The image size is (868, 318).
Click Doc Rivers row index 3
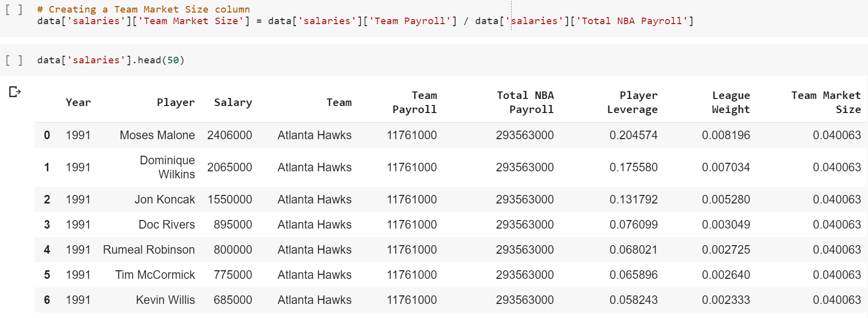(47, 225)
